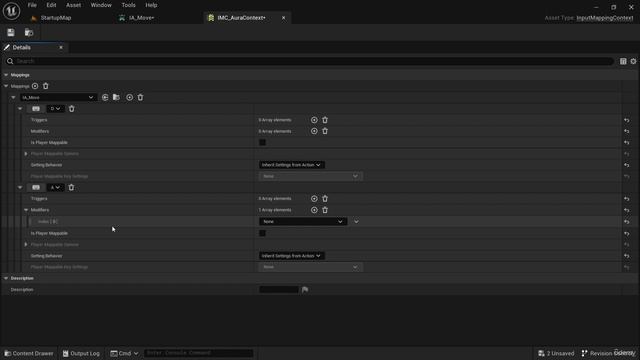Viewport: 640px width, 360px height.
Task: Click the Unreal Engine logo icon
Action: tap(11, 11)
